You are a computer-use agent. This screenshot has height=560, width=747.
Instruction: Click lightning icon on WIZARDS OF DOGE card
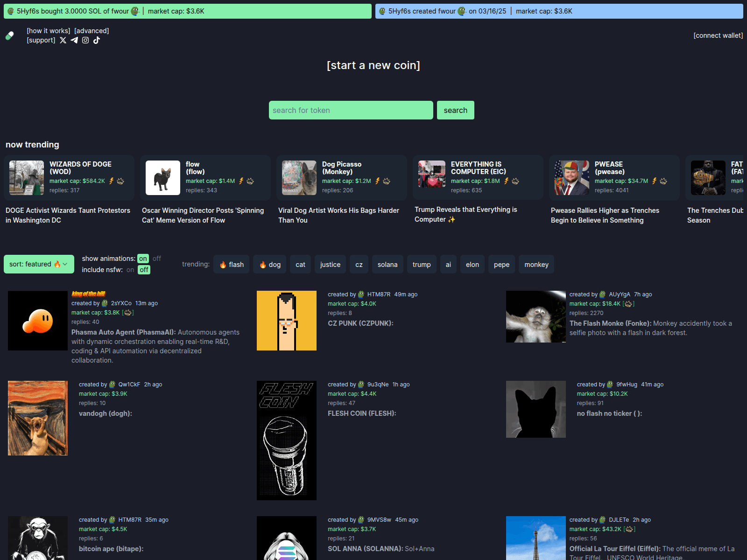[x=112, y=181]
